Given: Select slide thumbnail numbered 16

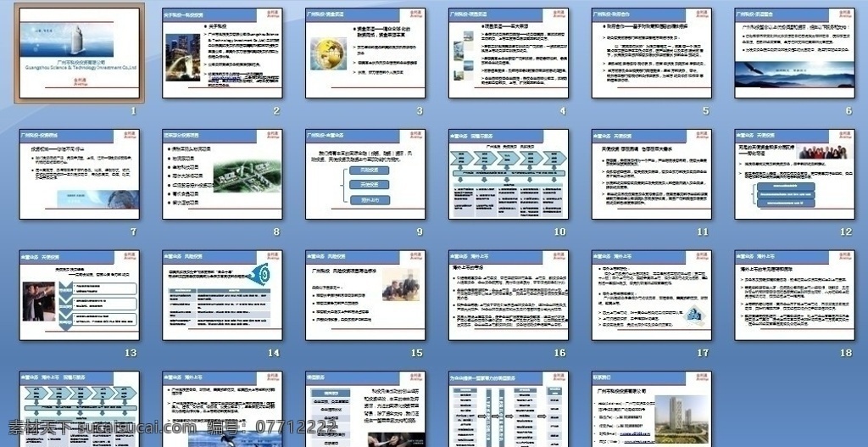Looking at the screenshot, I should [509, 295].
